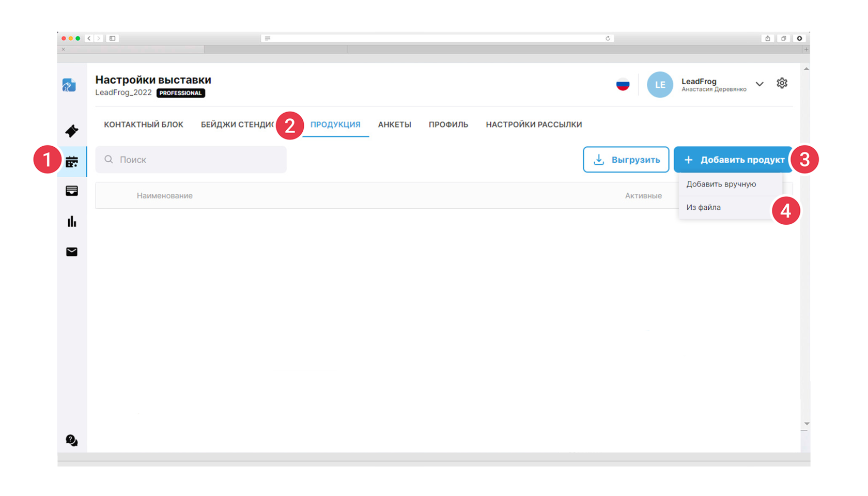Open the card icon section in sidebar

[72, 191]
